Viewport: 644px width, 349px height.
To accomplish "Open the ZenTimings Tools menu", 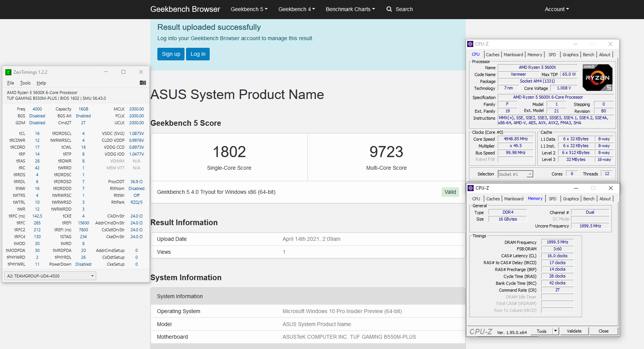I will pyautogui.click(x=25, y=83).
